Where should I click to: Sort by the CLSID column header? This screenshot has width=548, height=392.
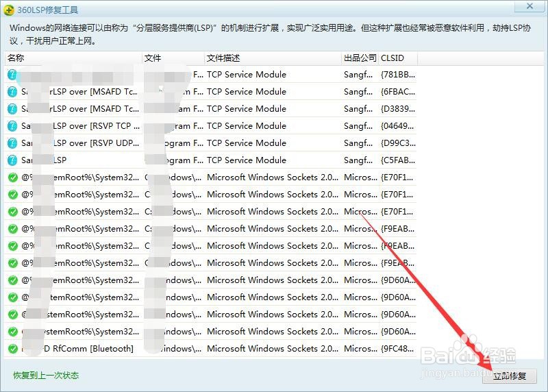(398, 58)
